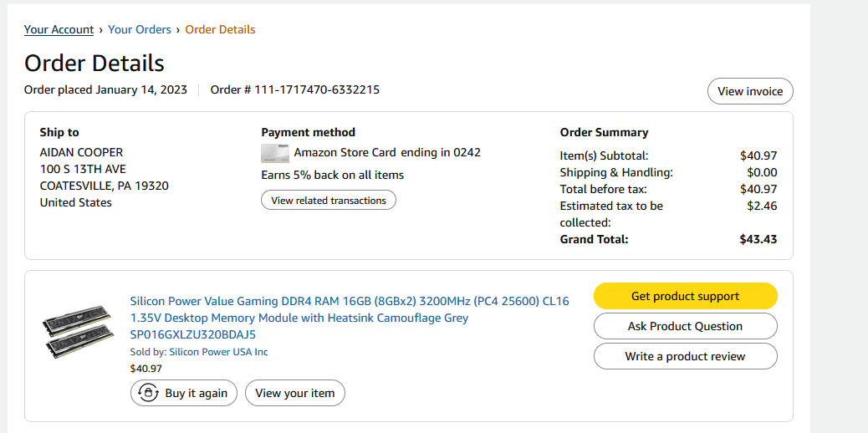868x433 pixels.
Task: Click the chevron after Your Account
Action: coord(101,30)
